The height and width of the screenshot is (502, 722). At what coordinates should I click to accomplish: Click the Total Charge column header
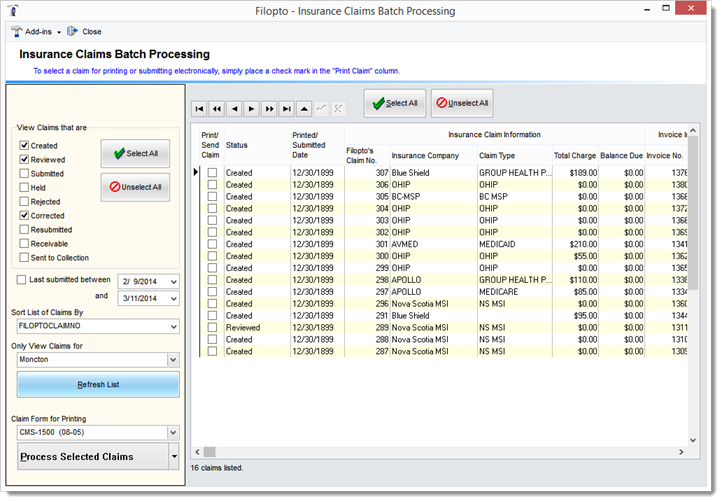(x=575, y=156)
